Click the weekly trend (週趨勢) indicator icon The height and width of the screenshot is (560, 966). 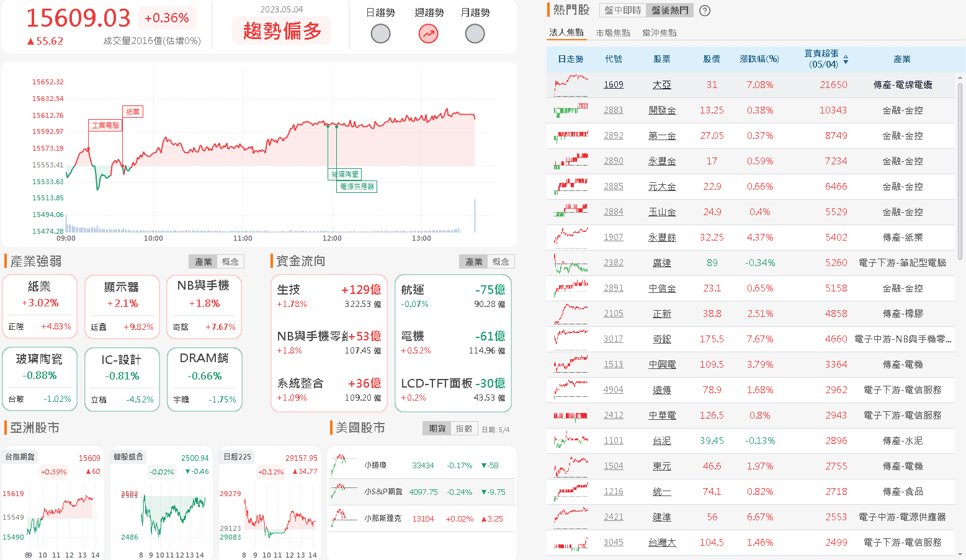pyautogui.click(x=428, y=33)
